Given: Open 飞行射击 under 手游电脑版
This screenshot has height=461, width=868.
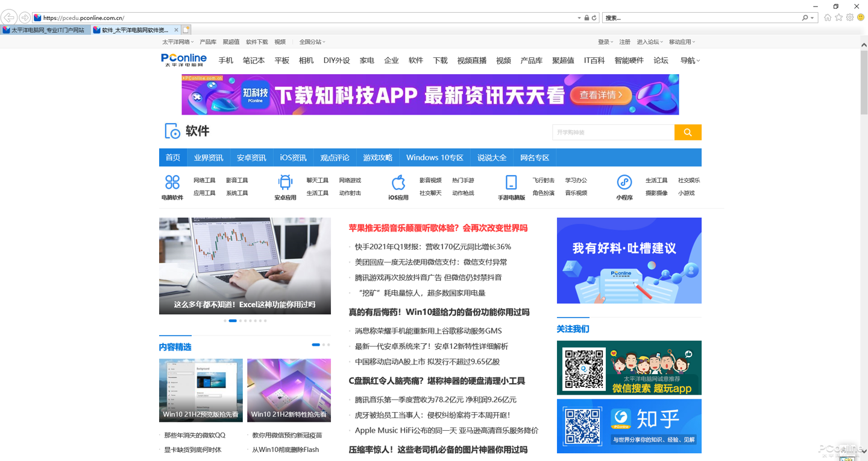Looking at the screenshot, I should point(543,180).
